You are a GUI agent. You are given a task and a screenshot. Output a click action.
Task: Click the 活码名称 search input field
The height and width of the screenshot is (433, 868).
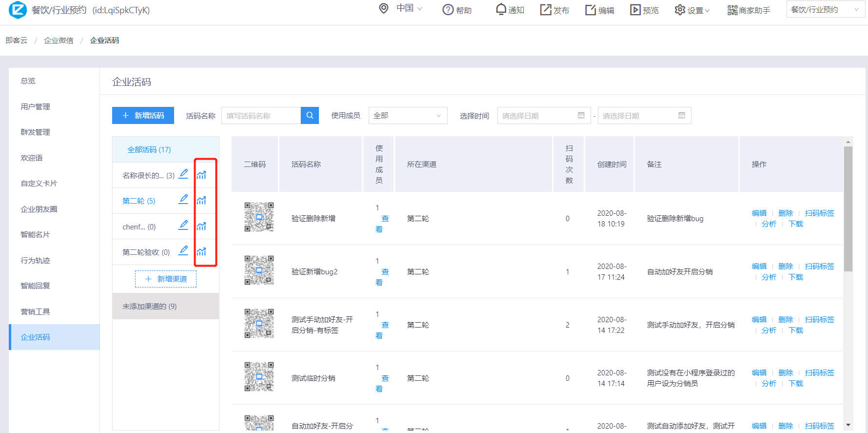click(x=261, y=115)
